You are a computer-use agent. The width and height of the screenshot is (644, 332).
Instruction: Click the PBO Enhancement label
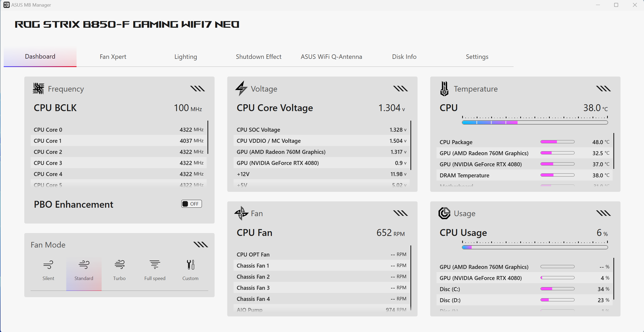74,204
